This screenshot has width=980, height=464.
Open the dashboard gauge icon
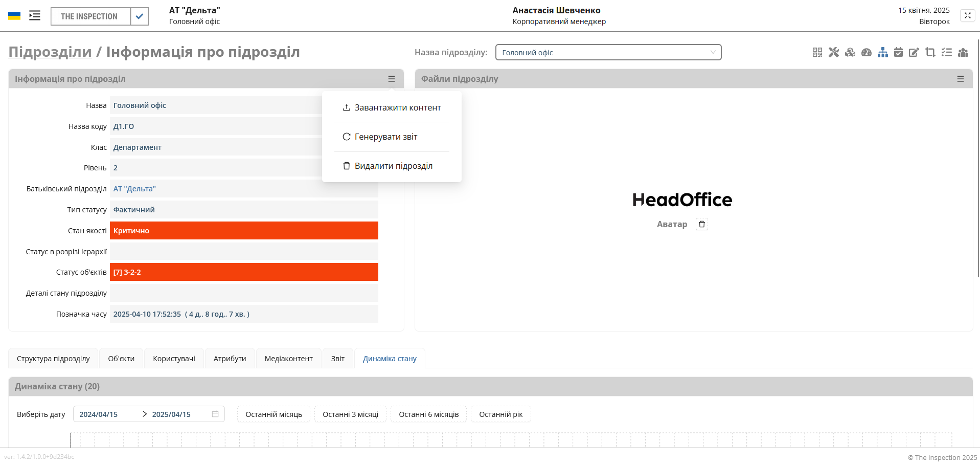[x=867, y=52]
